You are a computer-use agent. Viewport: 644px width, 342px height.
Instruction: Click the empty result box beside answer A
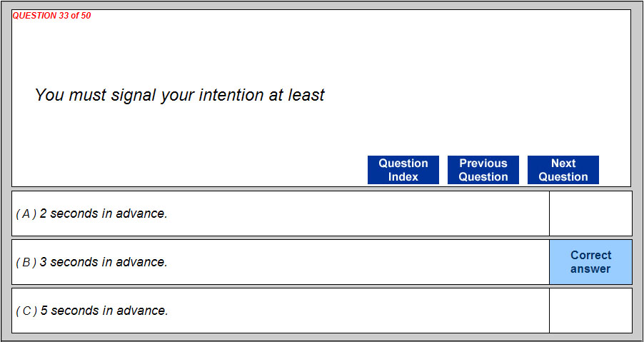[x=590, y=213]
